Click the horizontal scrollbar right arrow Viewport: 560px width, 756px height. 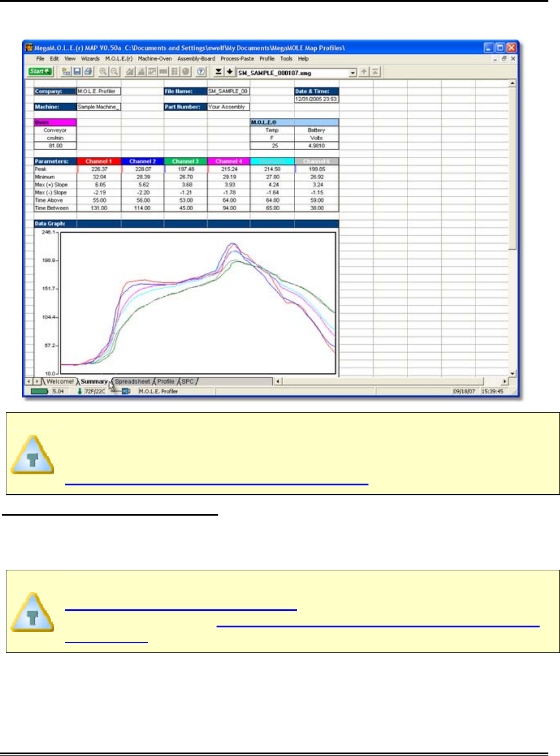click(x=505, y=381)
